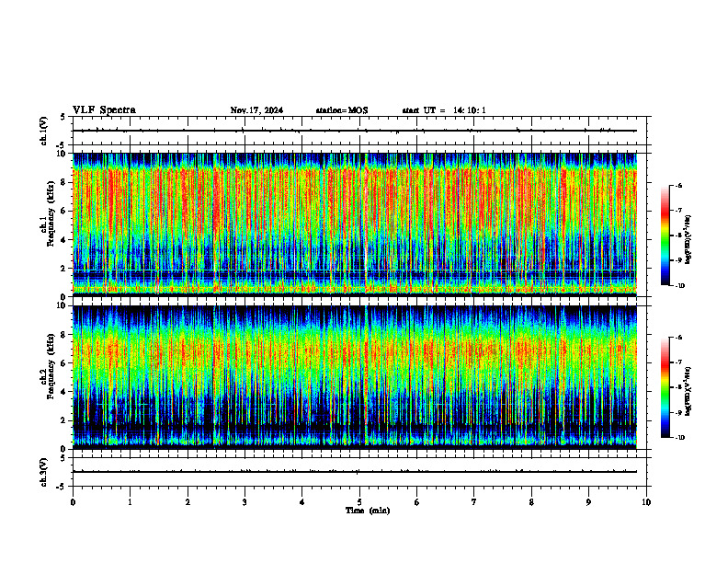Click time axis tick label '8'

click(x=531, y=502)
